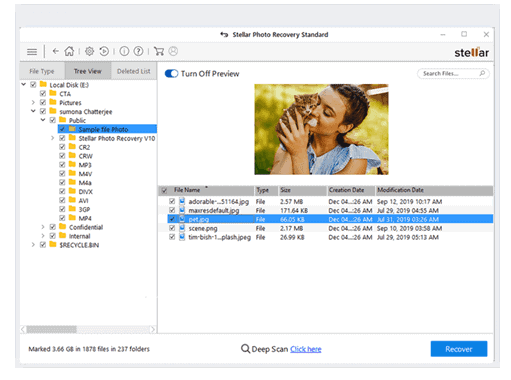Click the Confidential folder icon
Screen dimensions: 511x380
click(62, 226)
